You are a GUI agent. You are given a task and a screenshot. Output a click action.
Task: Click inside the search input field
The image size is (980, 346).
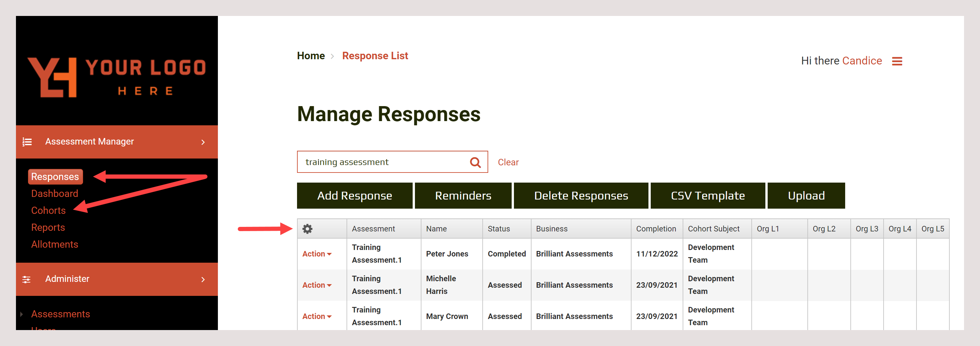click(x=380, y=161)
